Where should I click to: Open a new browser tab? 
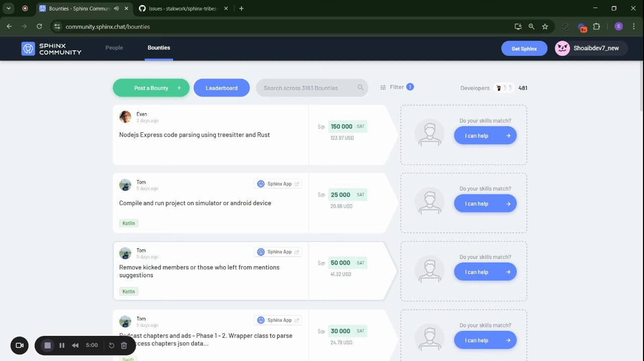[x=242, y=9]
